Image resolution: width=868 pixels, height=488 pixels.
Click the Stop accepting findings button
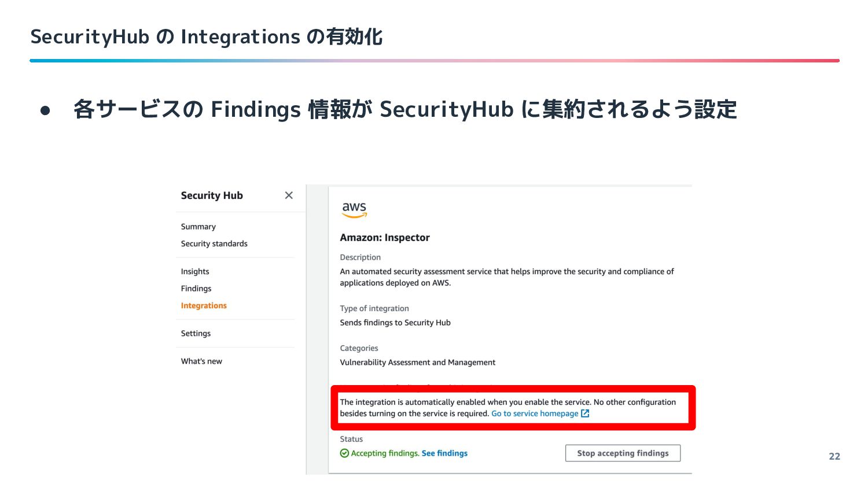623,453
